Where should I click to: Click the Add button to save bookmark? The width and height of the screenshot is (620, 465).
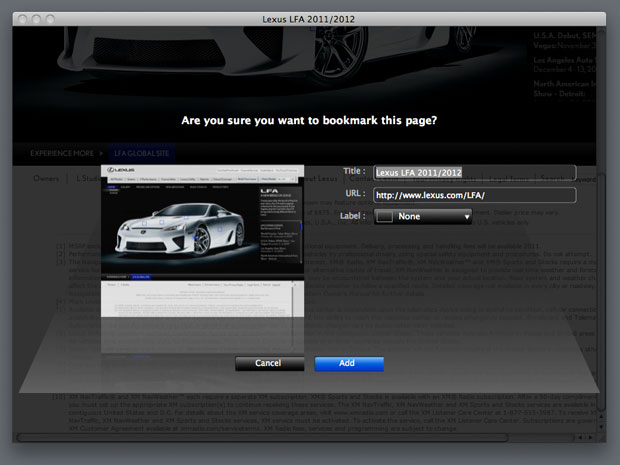click(x=348, y=363)
